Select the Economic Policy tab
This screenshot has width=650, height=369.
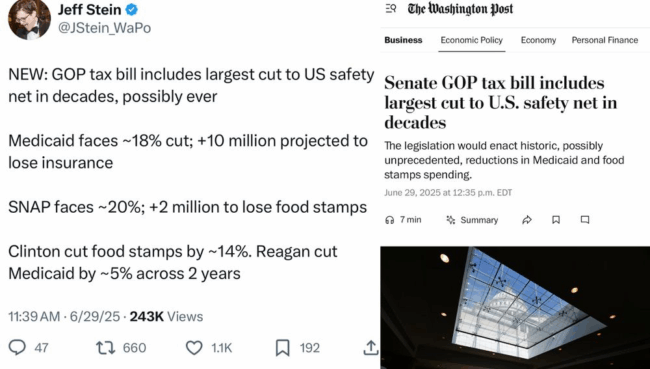tap(471, 40)
